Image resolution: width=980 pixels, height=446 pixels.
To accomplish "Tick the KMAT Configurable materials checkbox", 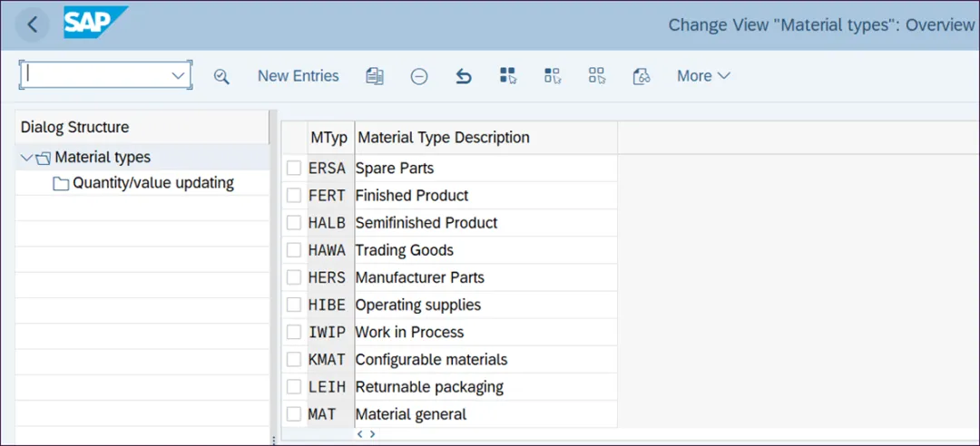I will [294, 359].
